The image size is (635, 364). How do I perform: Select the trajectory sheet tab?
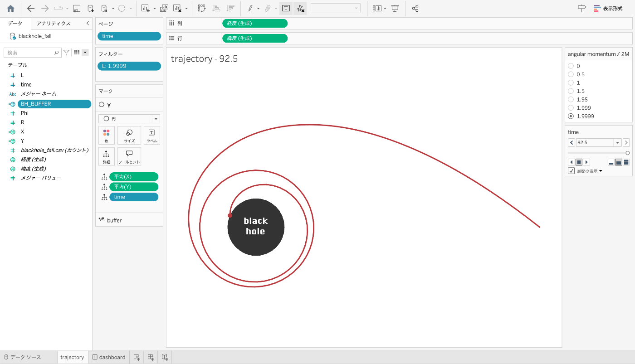click(72, 357)
